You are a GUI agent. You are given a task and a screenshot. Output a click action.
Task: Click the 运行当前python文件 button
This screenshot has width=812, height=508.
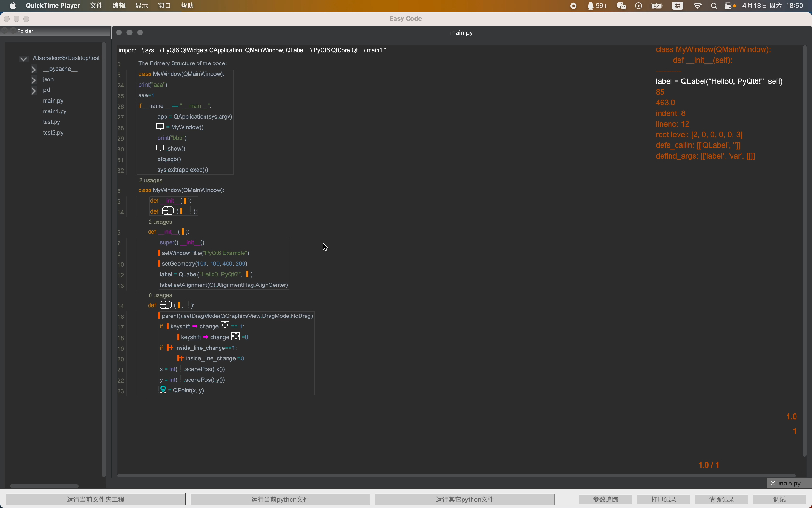(x=280, y=499)
